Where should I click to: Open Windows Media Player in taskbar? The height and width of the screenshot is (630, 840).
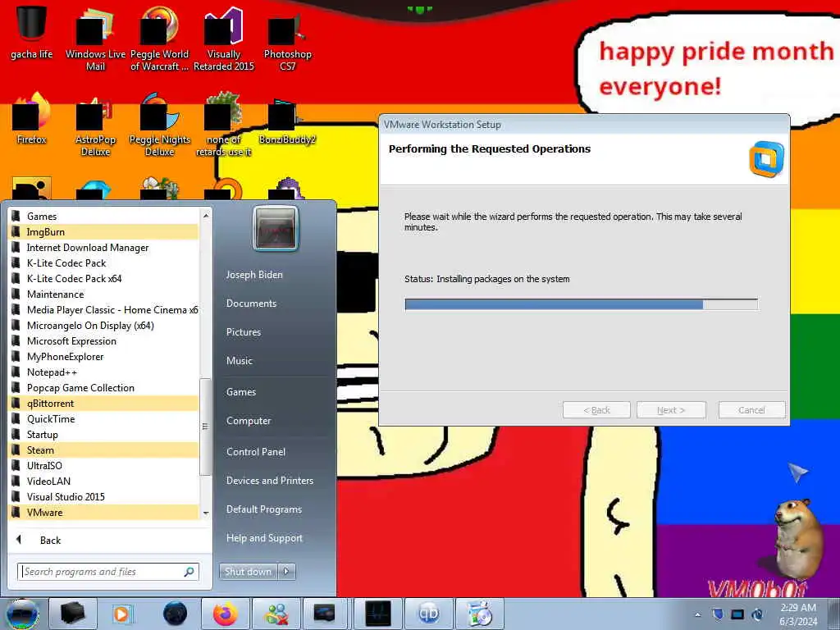[121, 614]
